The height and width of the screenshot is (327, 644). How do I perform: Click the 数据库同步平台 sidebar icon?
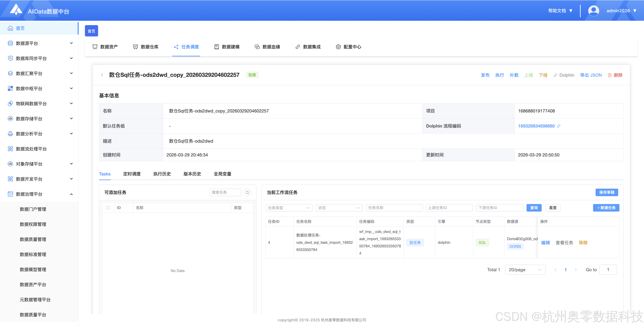click(10, 58)
